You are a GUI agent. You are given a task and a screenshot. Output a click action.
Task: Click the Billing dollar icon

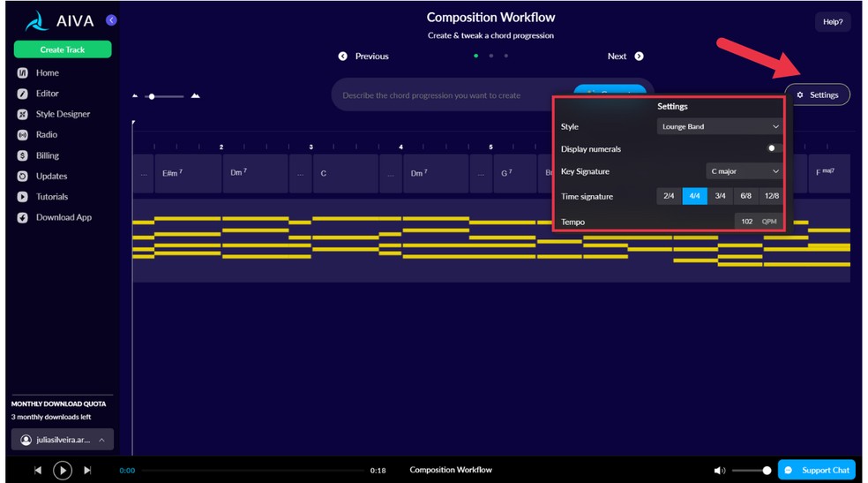(x=22, y=155)
